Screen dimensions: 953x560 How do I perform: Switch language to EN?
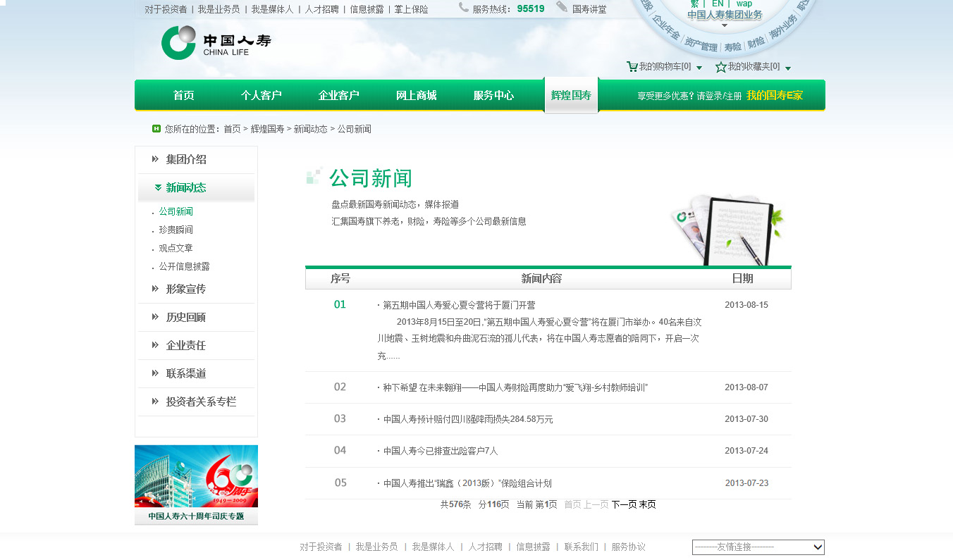(718, 4)
